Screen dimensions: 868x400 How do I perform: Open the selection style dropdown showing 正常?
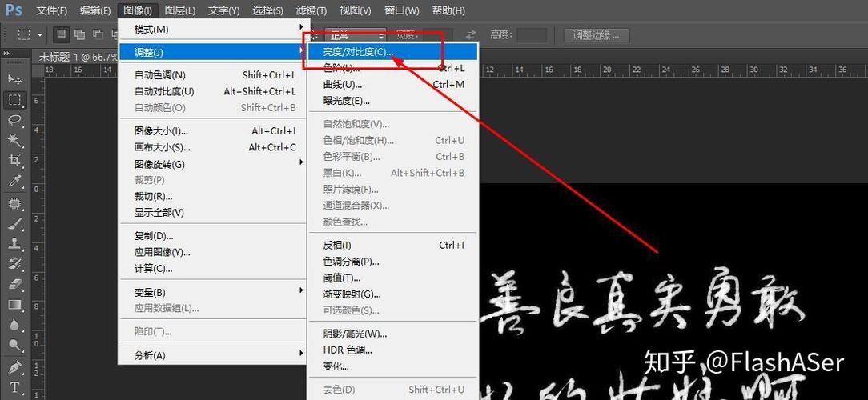coord(356,35)
